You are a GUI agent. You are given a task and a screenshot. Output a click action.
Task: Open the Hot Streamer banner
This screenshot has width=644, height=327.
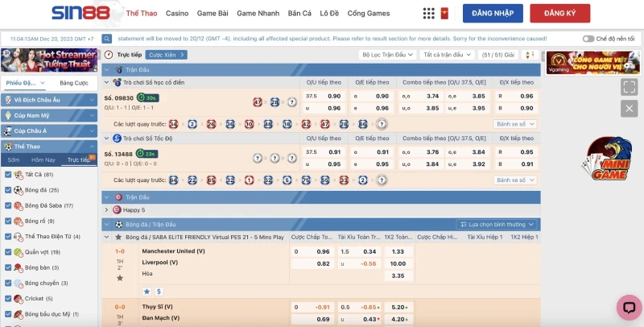click(x=49, y=60)
